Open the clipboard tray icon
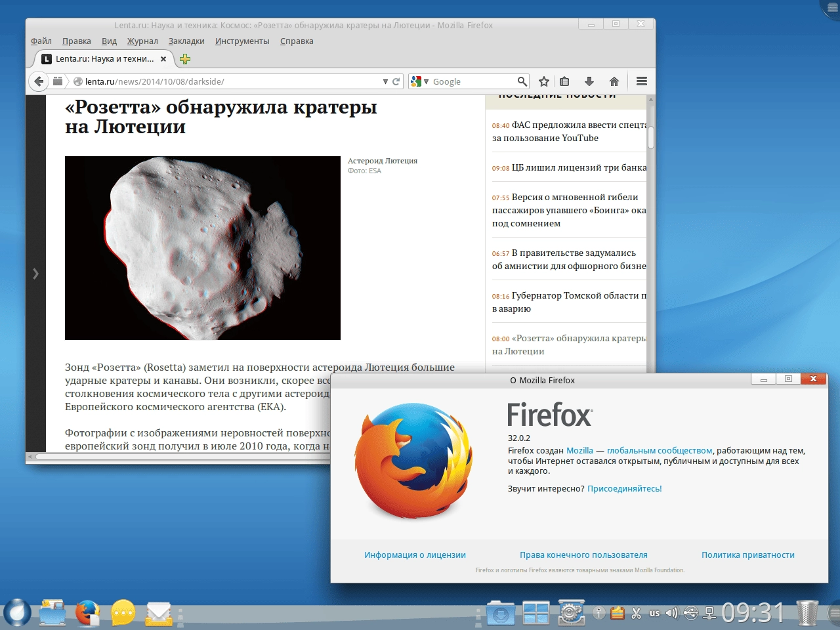 point(617,613)
